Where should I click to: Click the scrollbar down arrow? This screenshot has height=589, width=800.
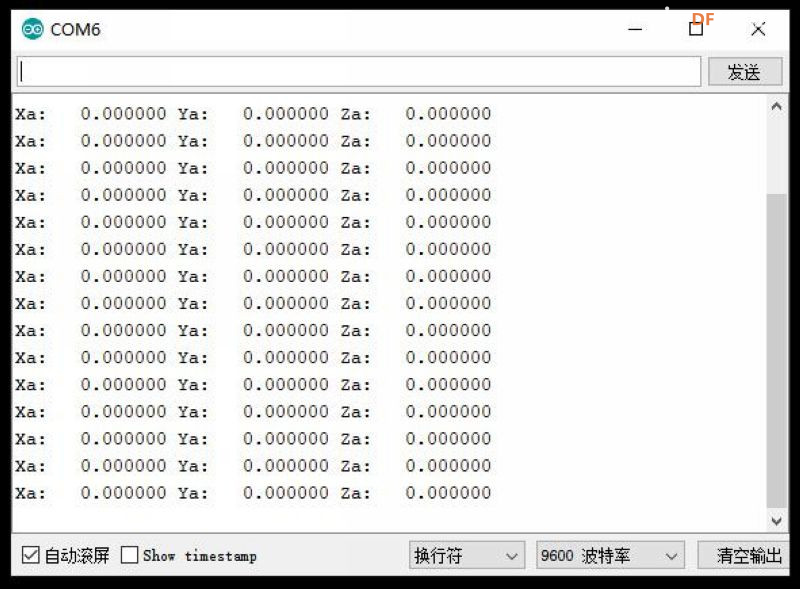coord(777,521)
